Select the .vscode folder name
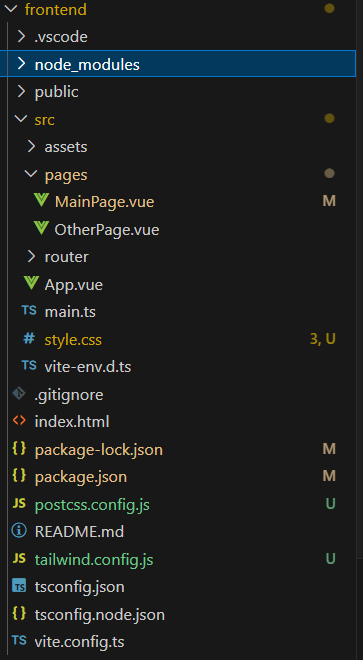Image resolution: width=363 pixels, height=660 pixels. coord(61,37)
